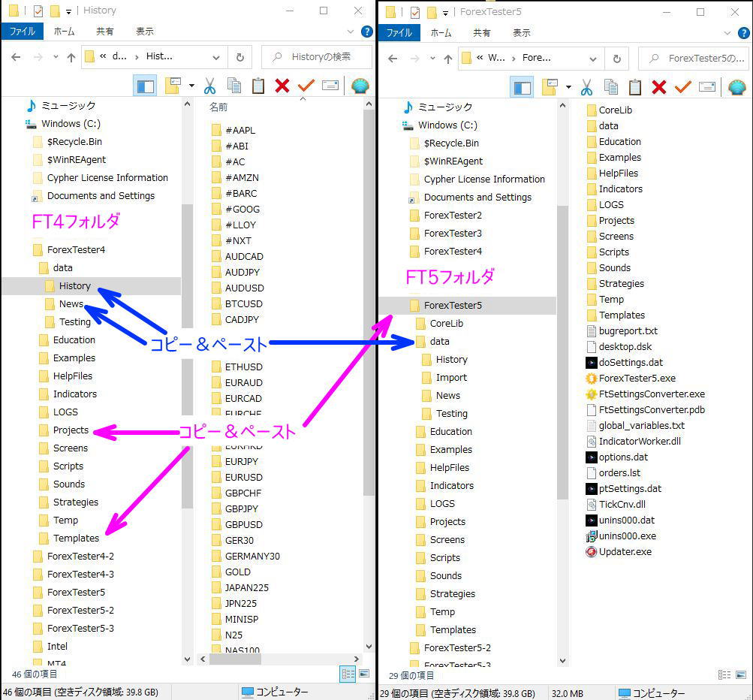This screenshot has height=700, width=753.
Task: Click the shell globe icon in ForexTester5 window
Action: click(736, 87)
